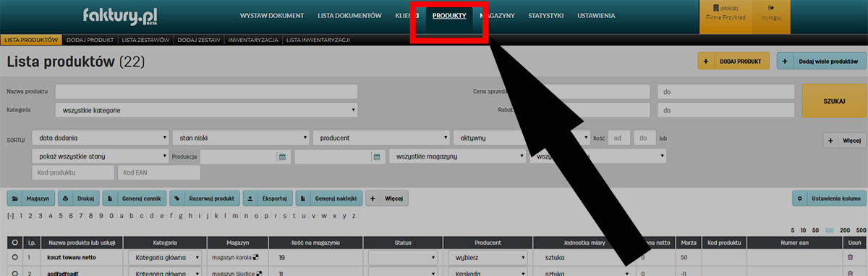The image size is (868, 276).
Task: Open STATYSTYKI in top menu
Action: [547, 15]
